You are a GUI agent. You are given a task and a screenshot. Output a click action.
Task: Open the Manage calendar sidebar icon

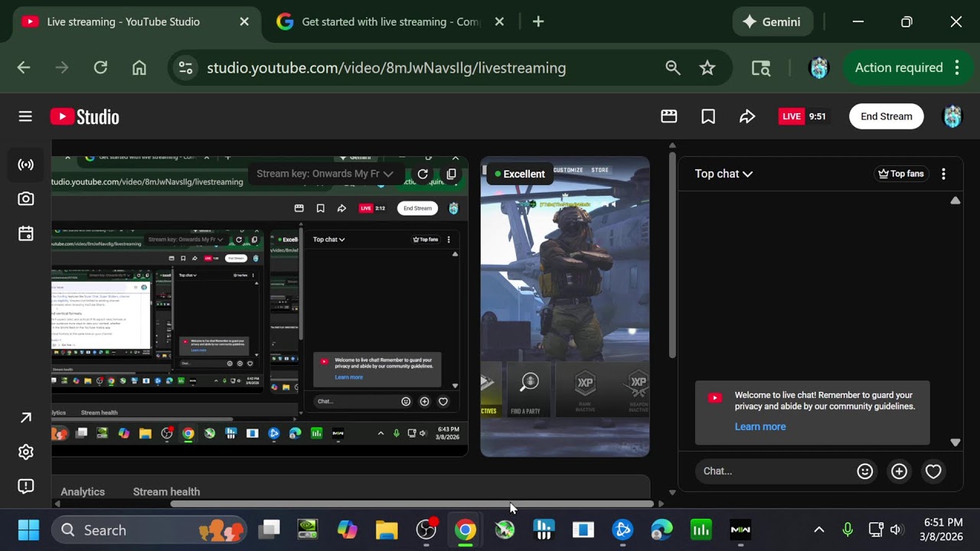coord(26,233)
